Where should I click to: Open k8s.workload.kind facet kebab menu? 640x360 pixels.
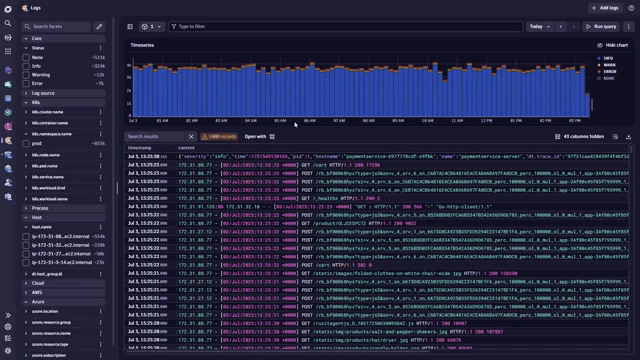pyautogui.click(x=100, y=188)
